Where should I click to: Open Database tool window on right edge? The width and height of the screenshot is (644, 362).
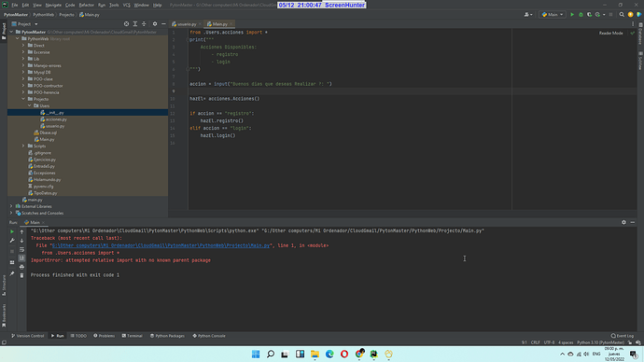click(x=640, y=35)
